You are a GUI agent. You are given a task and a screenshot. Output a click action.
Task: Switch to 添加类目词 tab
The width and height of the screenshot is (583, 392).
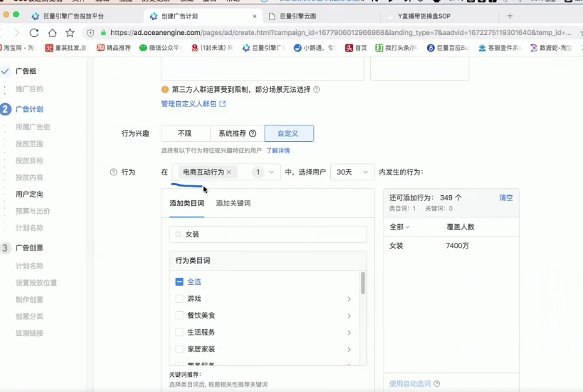(187, 203)
